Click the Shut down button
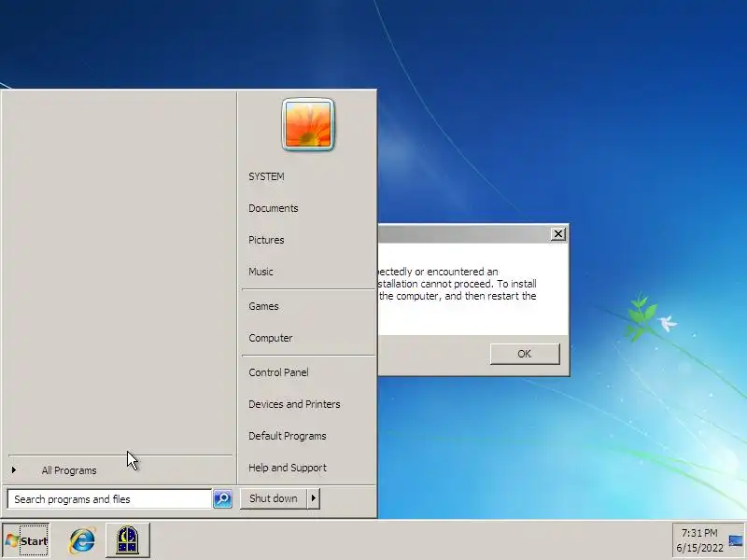The width and height of the screenshot is (747, 560). (274, 498)
